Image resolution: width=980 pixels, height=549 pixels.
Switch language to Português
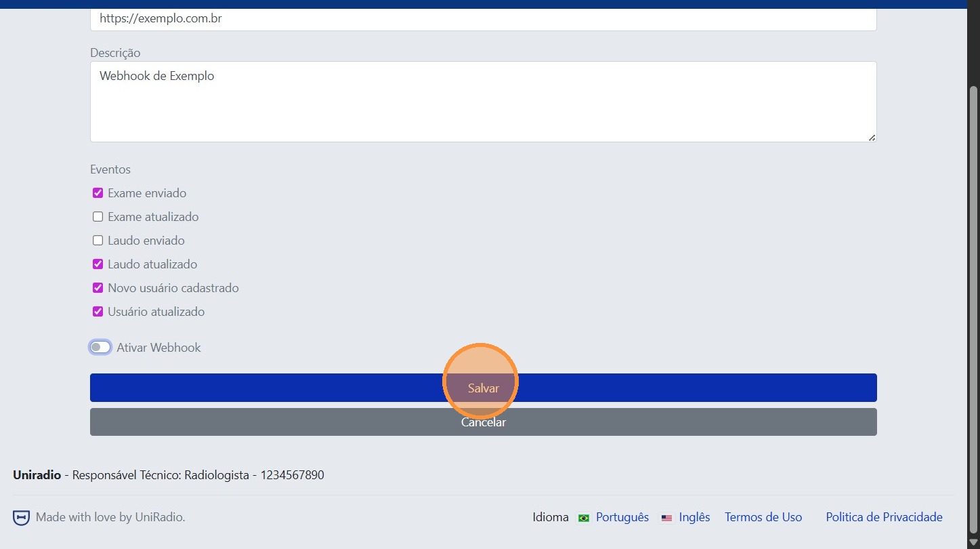622,517
